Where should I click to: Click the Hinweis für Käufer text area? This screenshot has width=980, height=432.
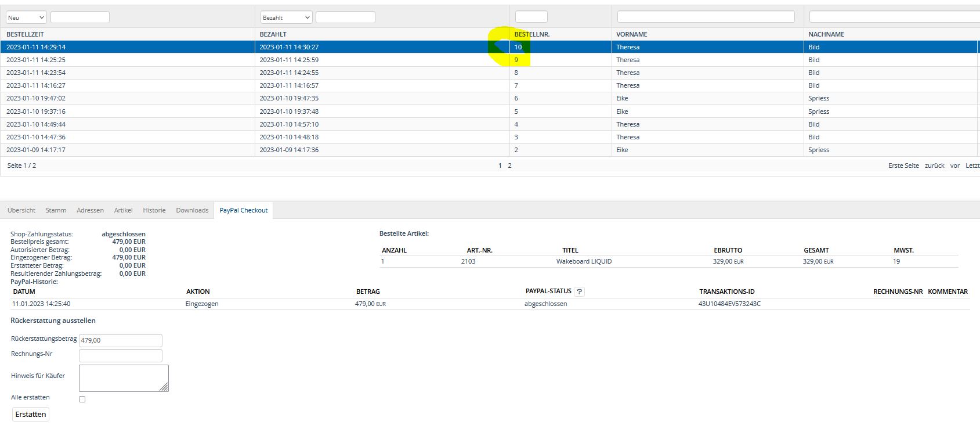[123, 377]
